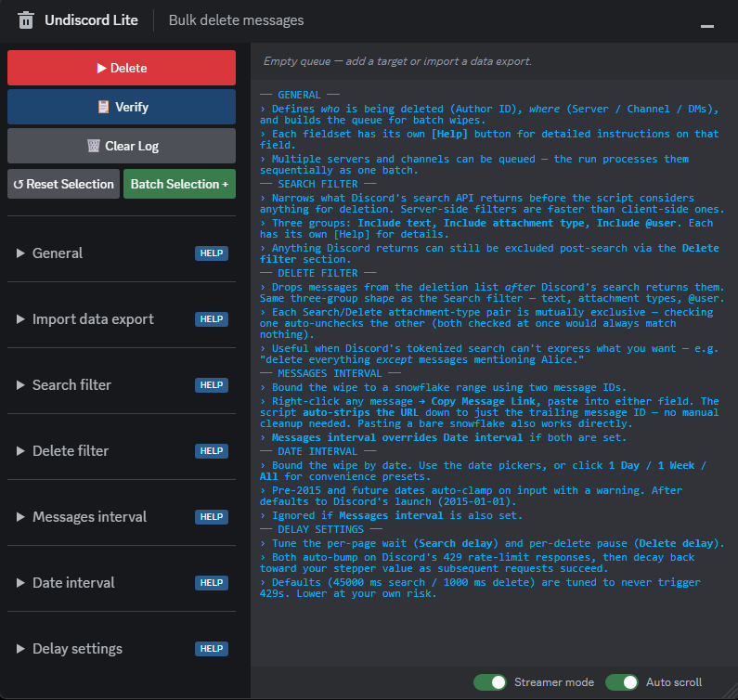
Task: Click the Verify button
Action: (x=122, y=107)
